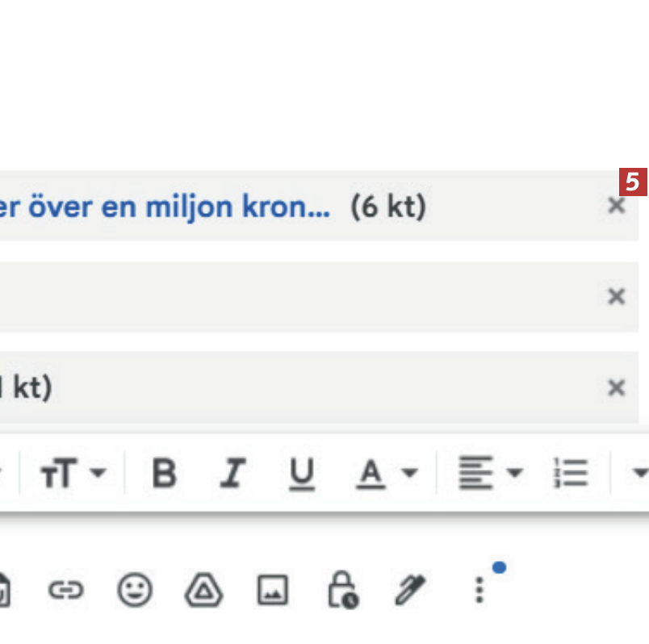Insert a hyperlink with the link icon
Screen dimensions: 649x644
pyautogui.click(x=65, y=592)
